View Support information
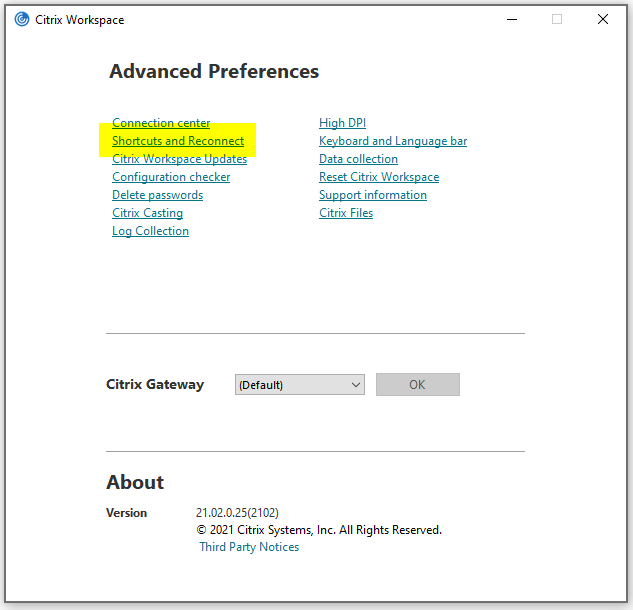 (373, 195)
